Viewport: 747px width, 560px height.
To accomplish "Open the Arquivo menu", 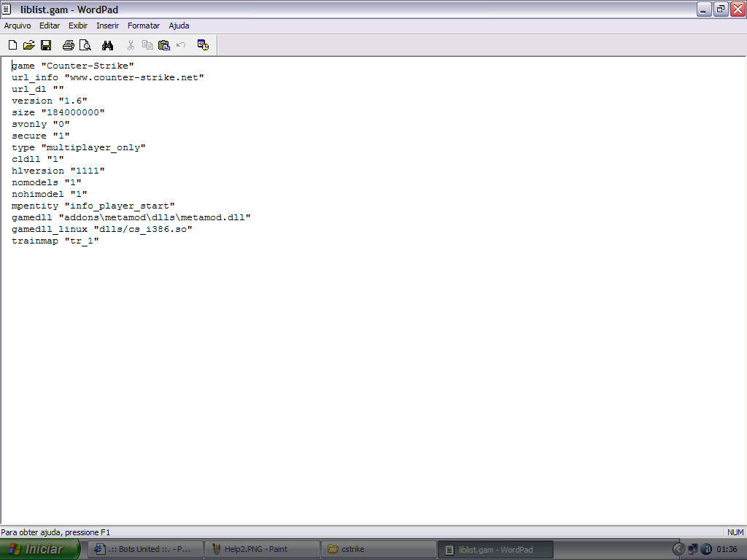I will click(x=18, y=26).
